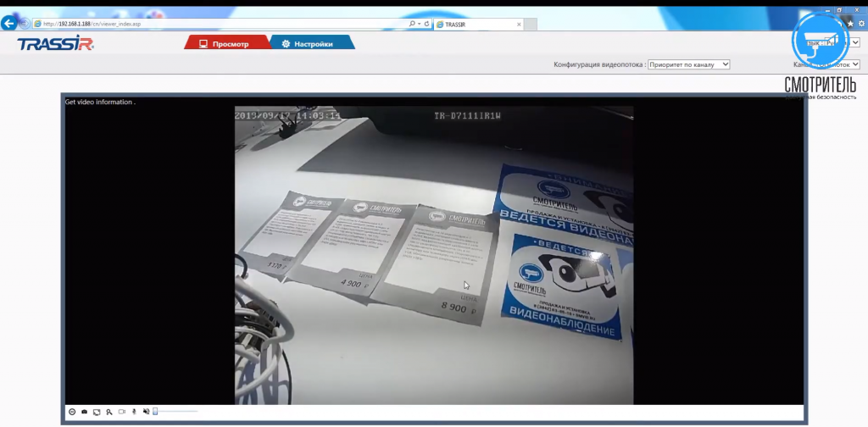The width and height of the screenshot is (868, 427).
Task: Switch to the Настройки tab
Action: (310, 44)
